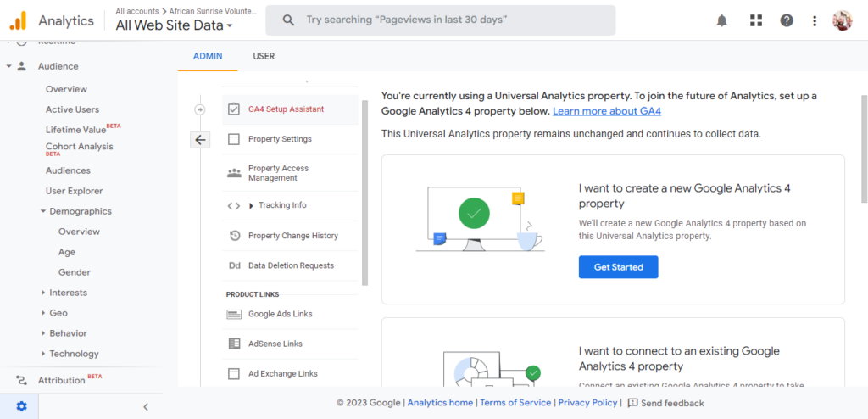Open the user account avatar

tap(842, 20)
